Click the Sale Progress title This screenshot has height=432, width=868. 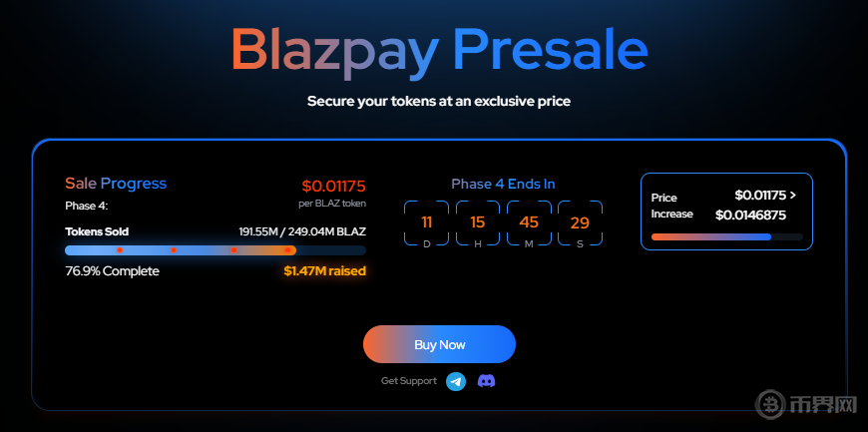pos(116,184)
